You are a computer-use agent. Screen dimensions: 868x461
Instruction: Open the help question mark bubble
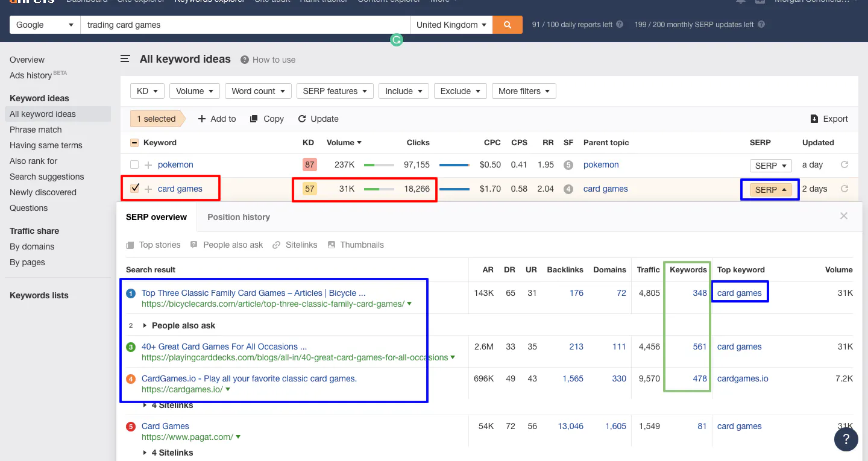pos(846,439)
